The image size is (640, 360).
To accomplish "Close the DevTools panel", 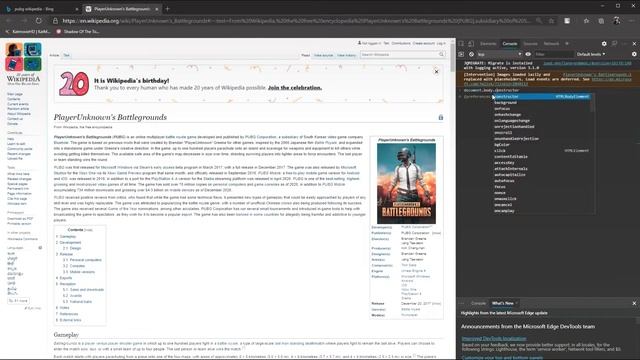I will (634, 44).
